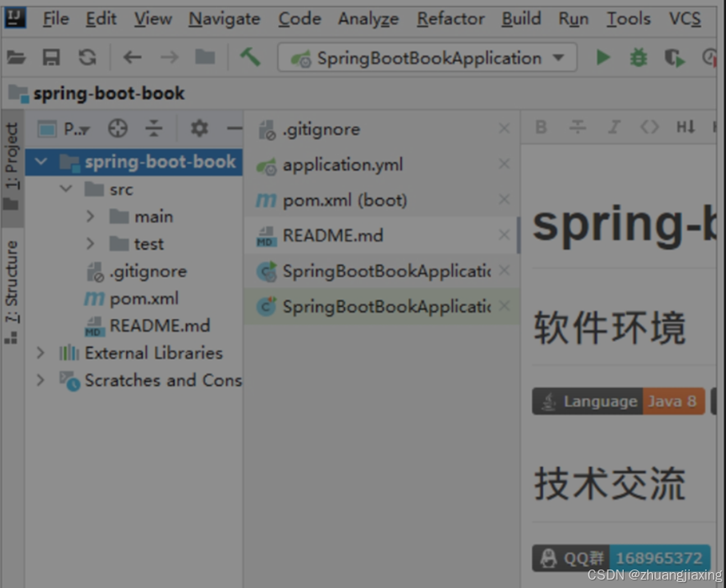The image size is (726, 588).
Task: Open the Refactor menu
Action: [451, 19]
